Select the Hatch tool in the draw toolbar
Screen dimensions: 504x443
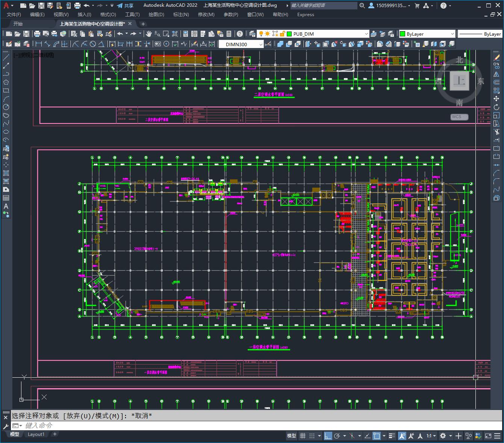pyautogui.click(x=6, y=173)
